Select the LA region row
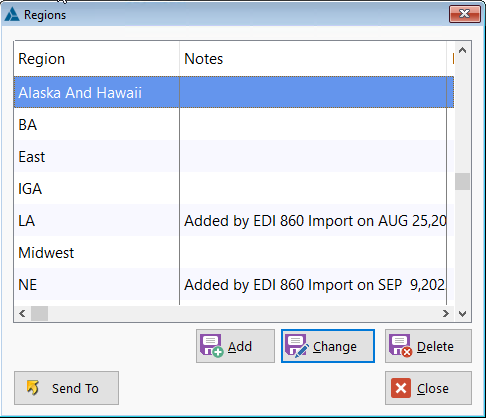 click(x=234, y=221)
